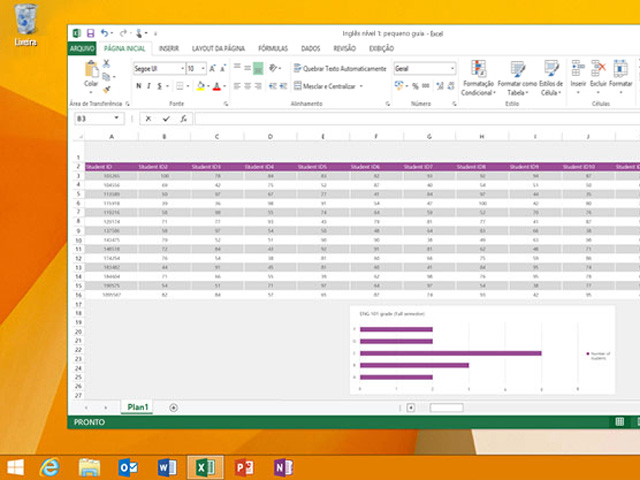The width and height of the screenshot is (640, 480).
Task: Increase decimal places
Action: click(x=440, y=86)
